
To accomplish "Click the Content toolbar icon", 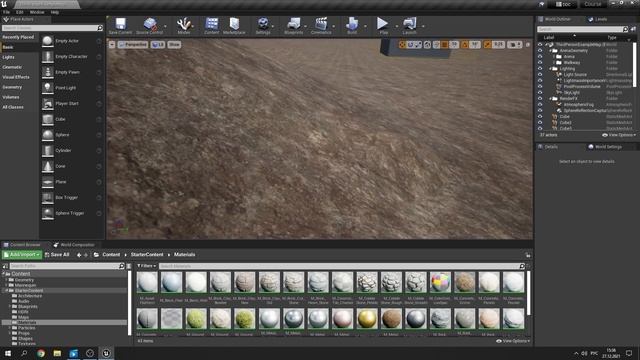I will (211, 26).
